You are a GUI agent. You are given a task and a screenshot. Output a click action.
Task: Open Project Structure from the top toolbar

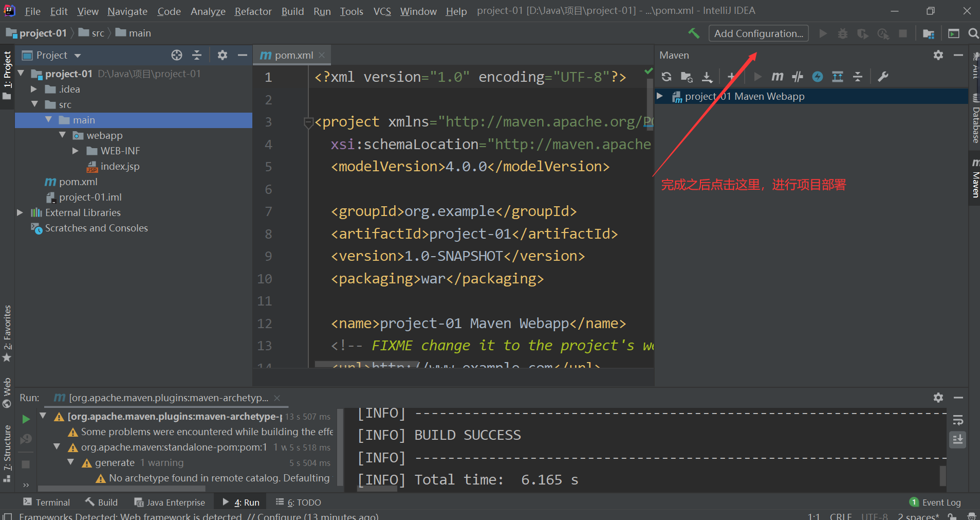(x=928, y=33)
